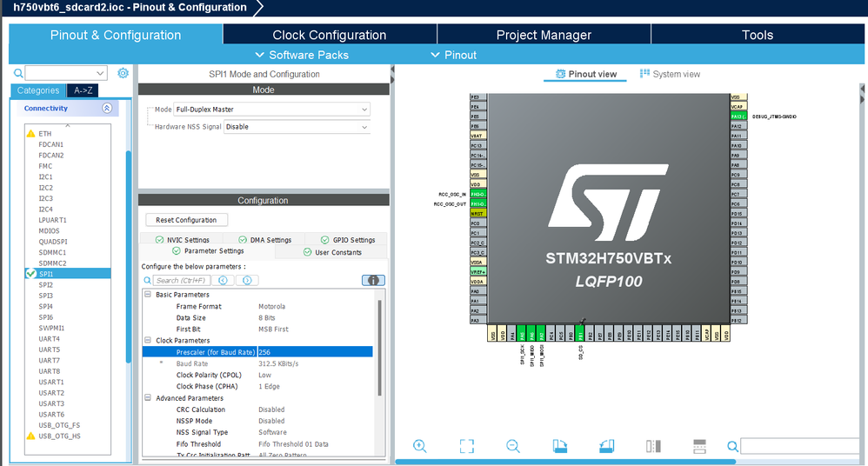Viewport: 868px width, 466px height.
Task: Click the System view grid icon
Action: pos(644,74)
